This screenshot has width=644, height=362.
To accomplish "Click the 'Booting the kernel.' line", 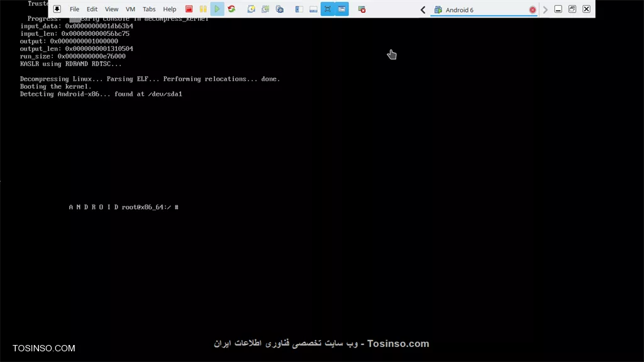I will tap(56, 86).
